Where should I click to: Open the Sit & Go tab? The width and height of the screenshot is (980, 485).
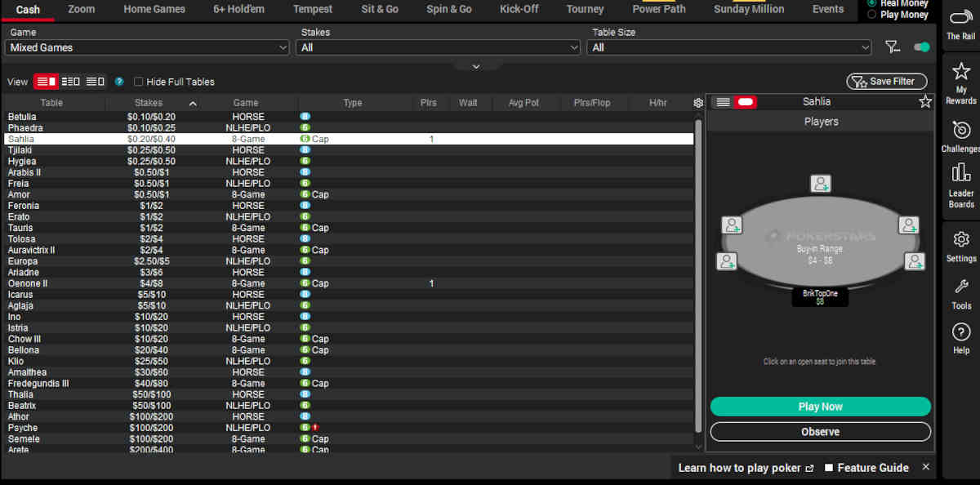click(380, 9)
